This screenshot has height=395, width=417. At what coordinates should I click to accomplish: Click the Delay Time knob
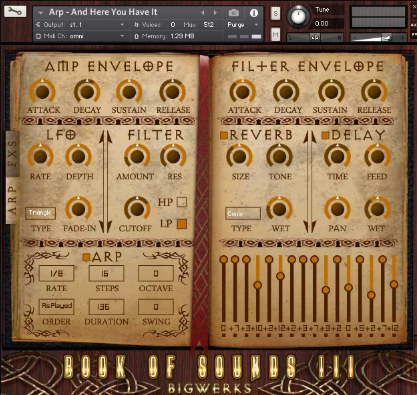click(x=337, y=156)
